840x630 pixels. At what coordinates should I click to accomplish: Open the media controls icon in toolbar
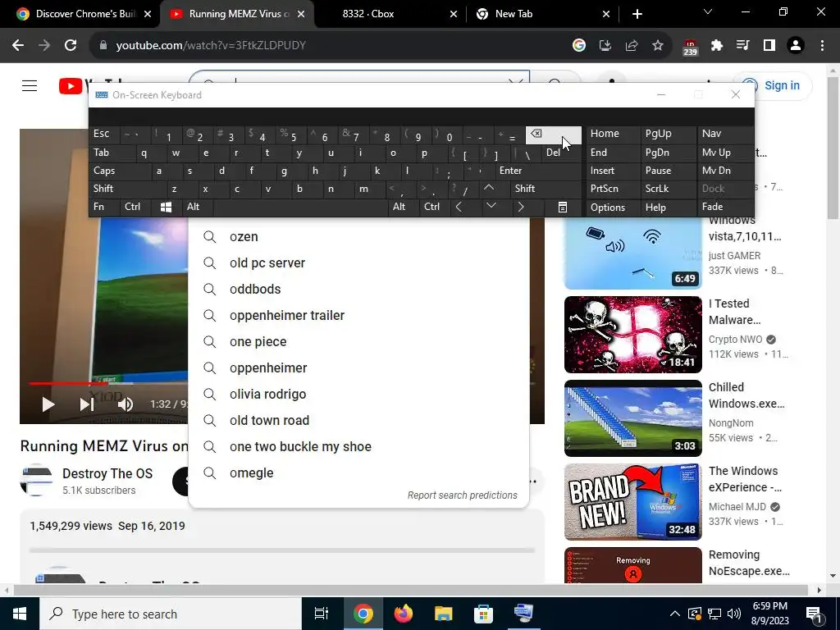tap(743, 46)
